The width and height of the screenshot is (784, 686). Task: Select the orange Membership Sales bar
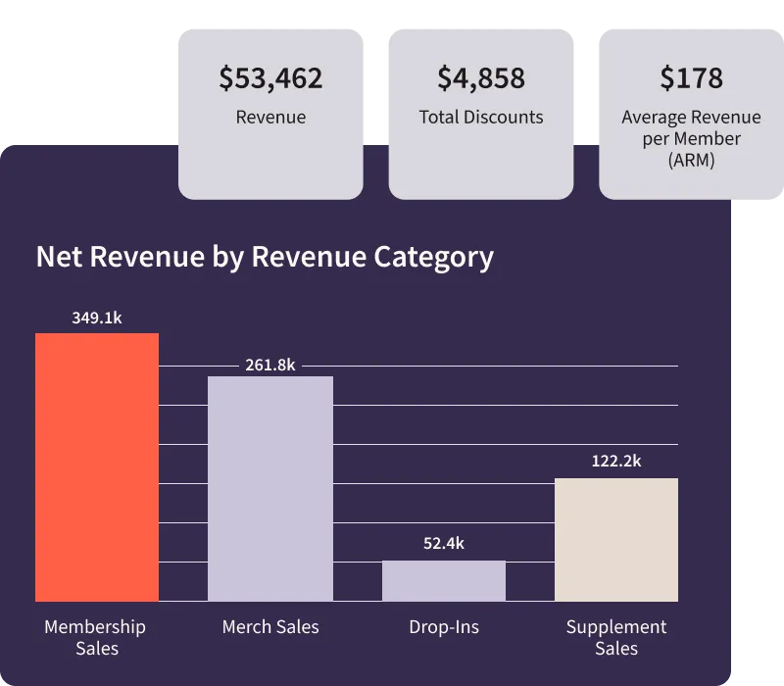(97, 466)
